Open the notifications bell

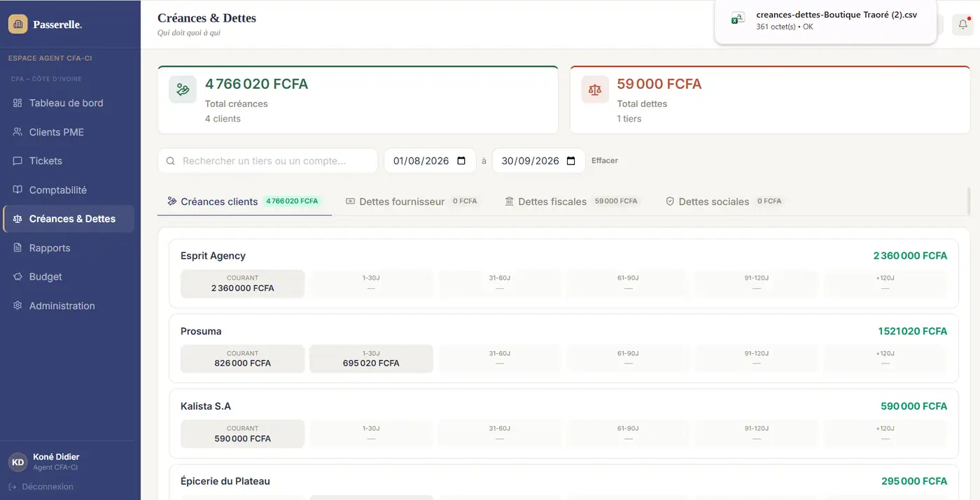[963, 24]
